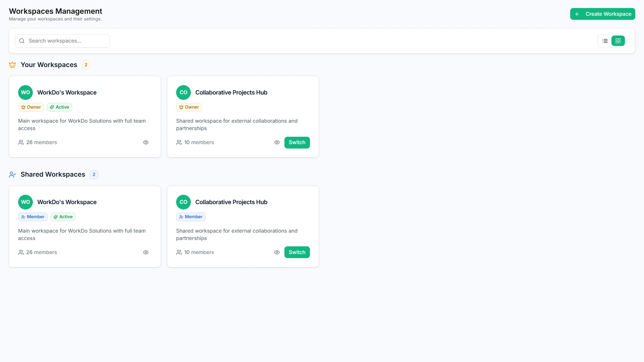This screenshot has height=362, width=644.
Task: Click the user icon beside Shared Workspaces
Action: [x=12, y=175]
